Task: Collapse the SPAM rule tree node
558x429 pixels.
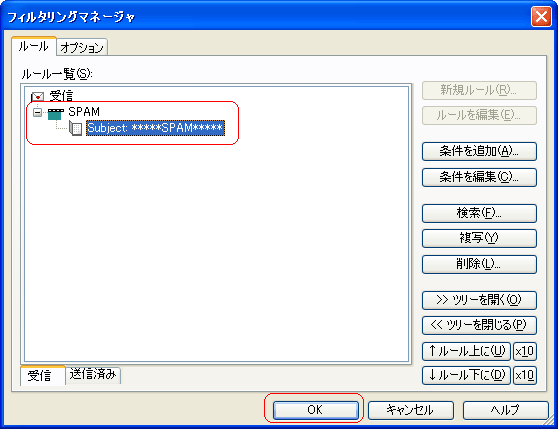Action: click(x=37, y=112)
